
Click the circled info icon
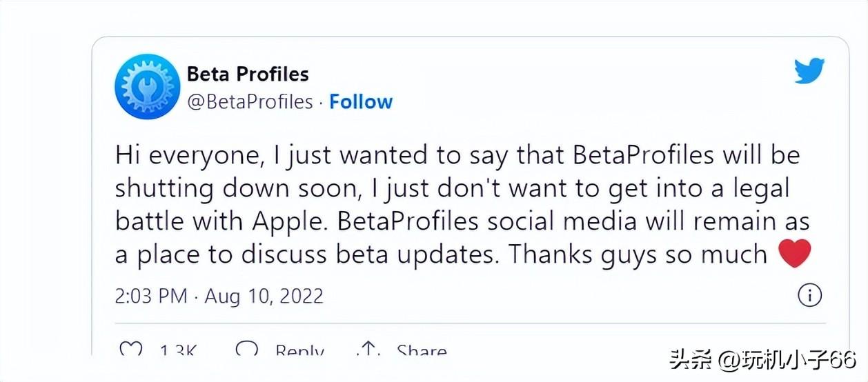click(x=809, y=296)
